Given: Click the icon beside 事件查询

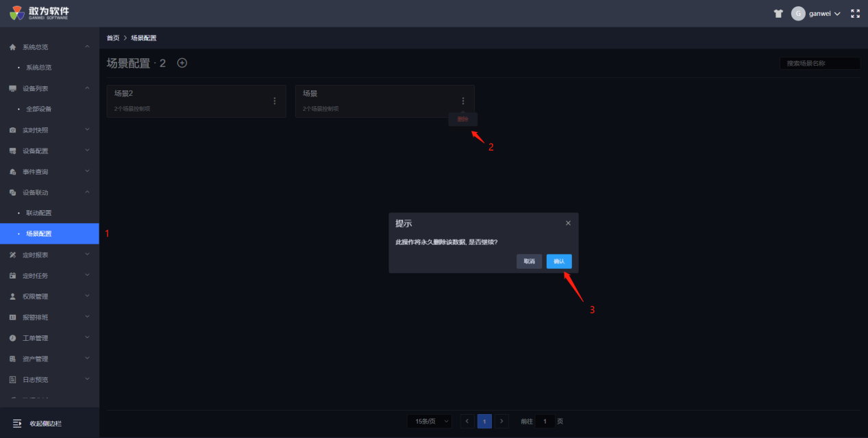Looking at the screenshot, I should tap(12, 172).
